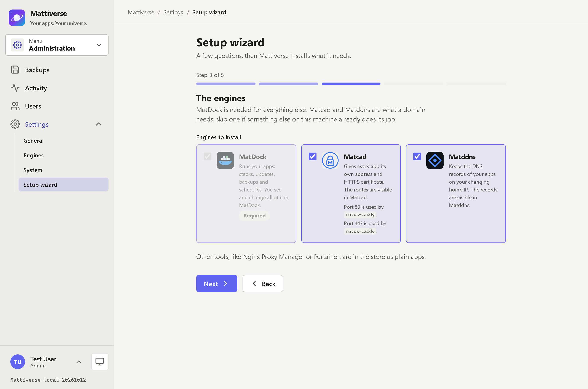Image resolution: width=588 pixels, height=389 pixels.
Task: Open Activity via its pulse icon
Action: click(x=15, y=88)
